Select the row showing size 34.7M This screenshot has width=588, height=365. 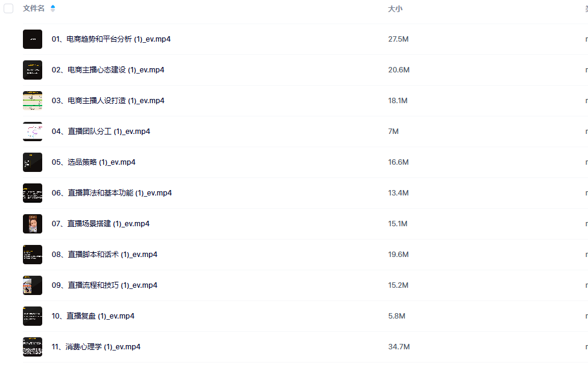coord(305,347)
